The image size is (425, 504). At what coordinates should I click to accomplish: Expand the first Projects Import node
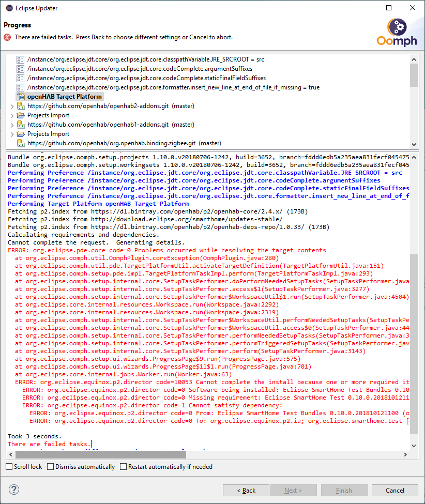(12, 116)
